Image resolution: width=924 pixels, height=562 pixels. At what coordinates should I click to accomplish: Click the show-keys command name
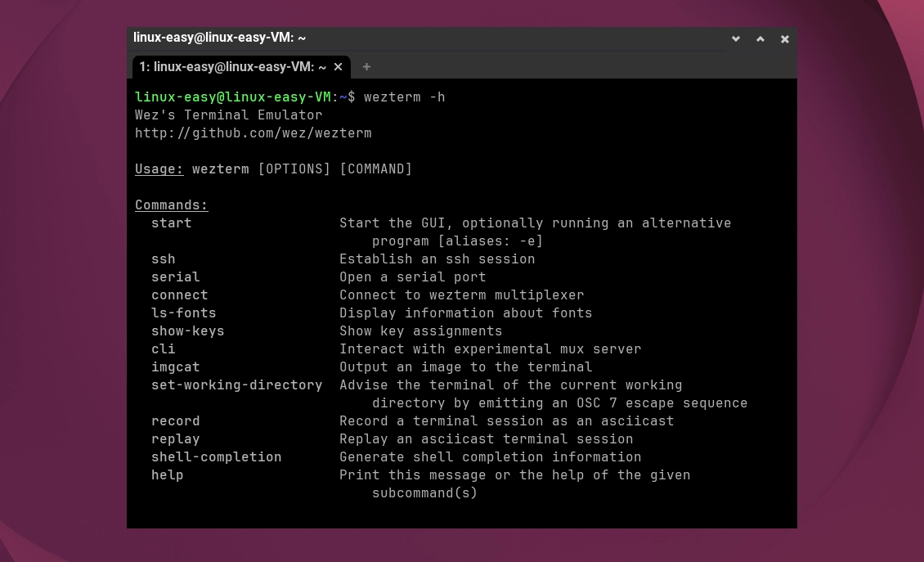[188, 330]
